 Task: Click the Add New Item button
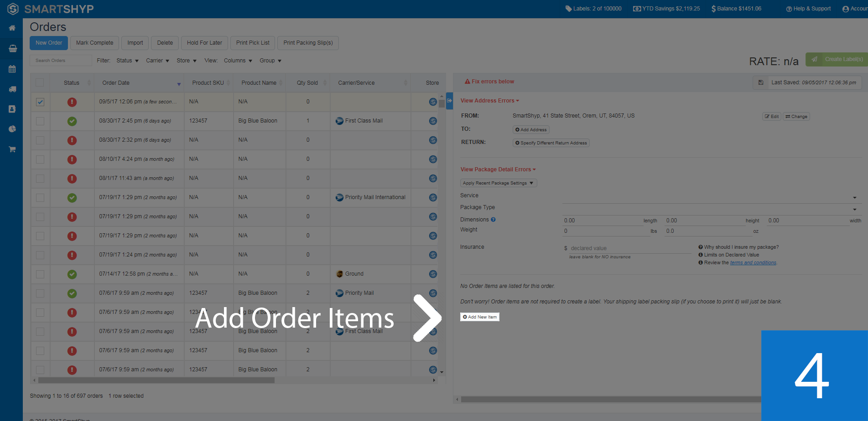(480, 317)
